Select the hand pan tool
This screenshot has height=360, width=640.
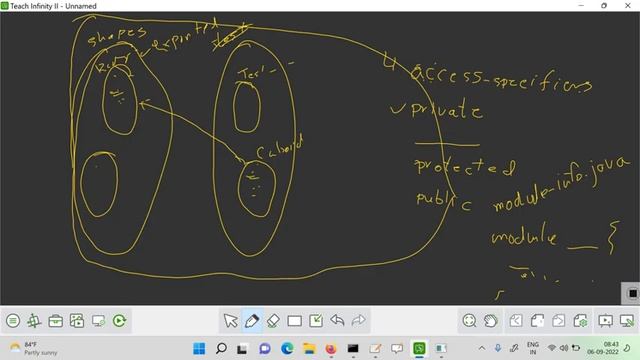491,321
